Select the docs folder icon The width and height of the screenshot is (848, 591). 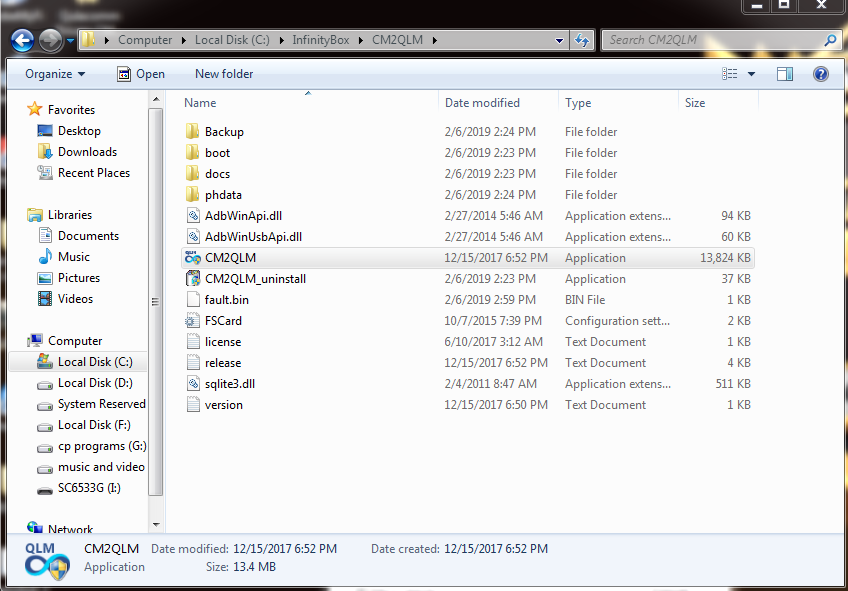click(x=193, y=174)
